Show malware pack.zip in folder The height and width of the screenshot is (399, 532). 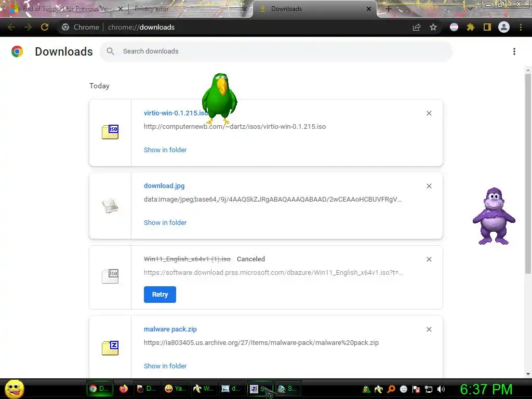(x=165, y=366)
